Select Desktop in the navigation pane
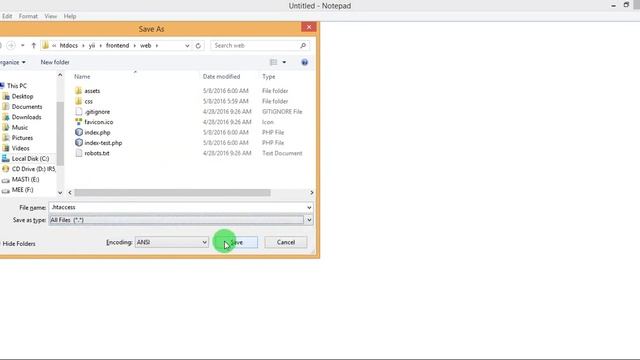640x360 pixels. [22, 96]
